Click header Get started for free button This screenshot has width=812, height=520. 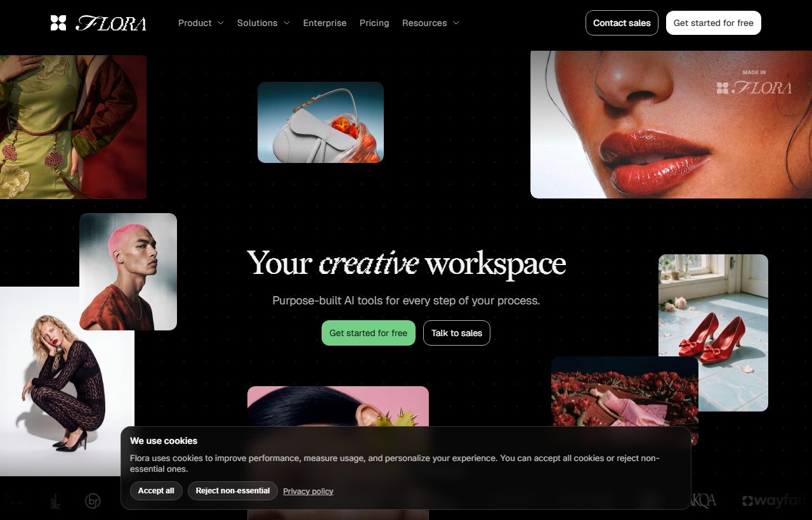point(713,23)
